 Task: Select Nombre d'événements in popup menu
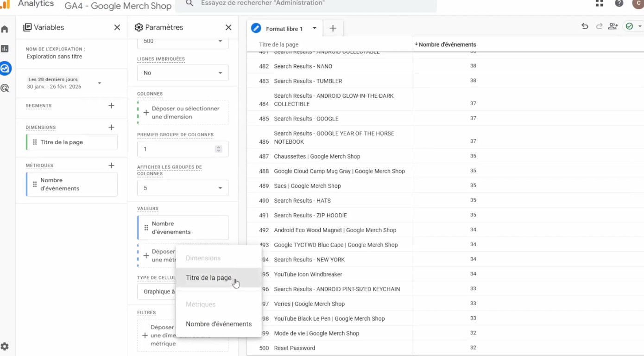[219, 324]
